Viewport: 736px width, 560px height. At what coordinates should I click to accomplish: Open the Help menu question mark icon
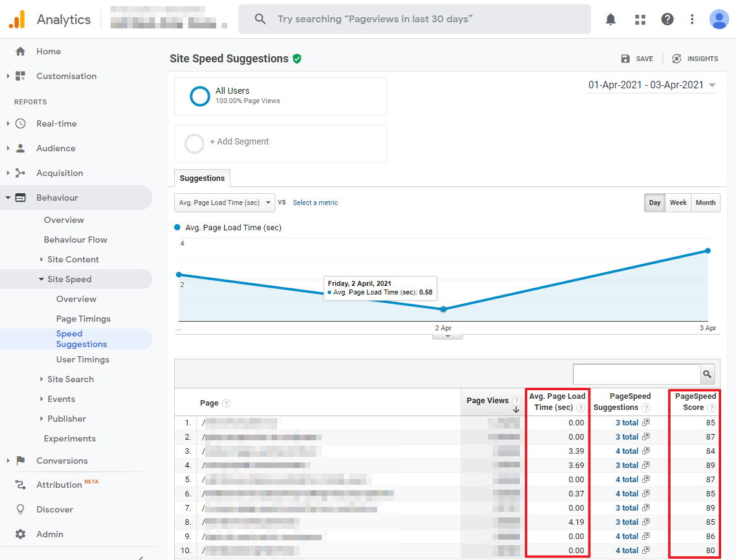pyautogui.click(x=667, y=19)
